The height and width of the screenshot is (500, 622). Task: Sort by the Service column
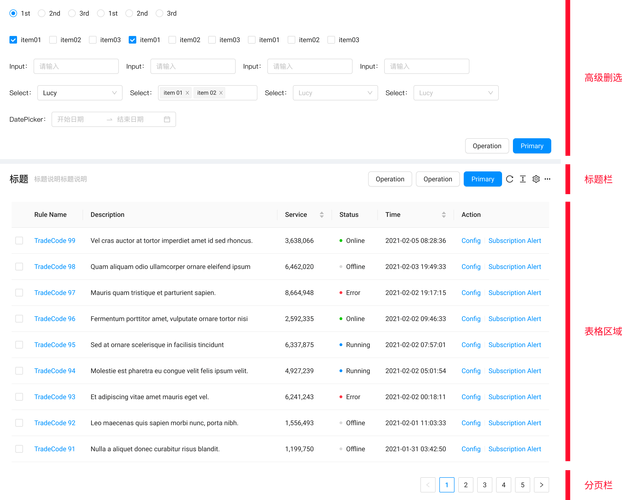pyautogui.click(x=322, y=215)
